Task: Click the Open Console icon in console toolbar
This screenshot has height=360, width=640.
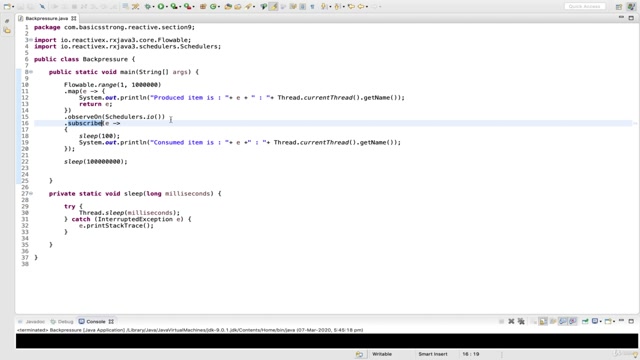Action: click(608, 322)
